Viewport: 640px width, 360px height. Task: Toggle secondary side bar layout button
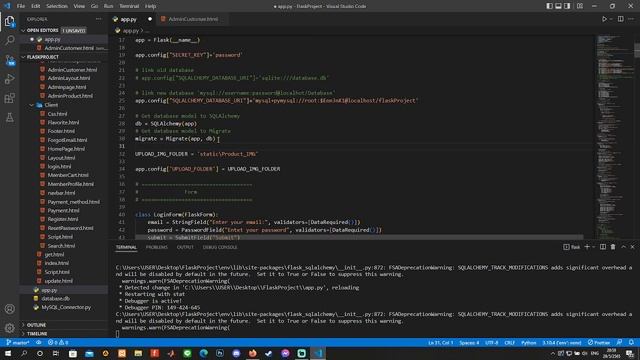click(567, 6)
